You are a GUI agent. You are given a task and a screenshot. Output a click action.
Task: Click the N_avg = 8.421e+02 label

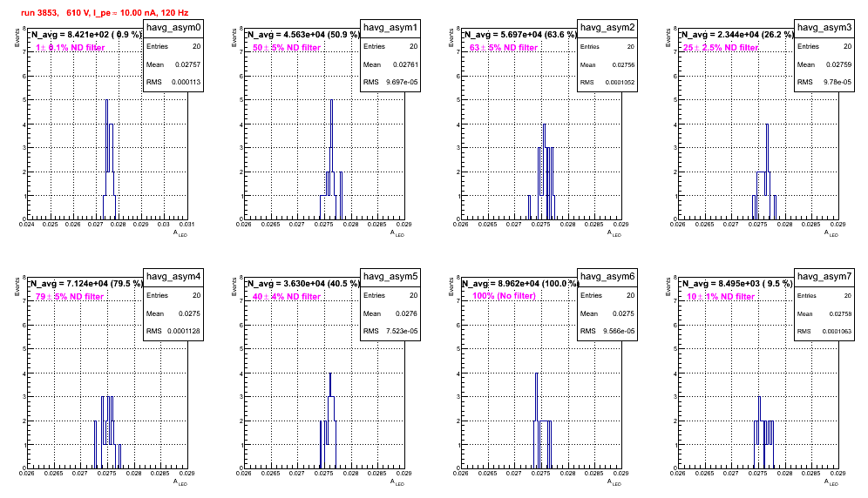(86, 34)
